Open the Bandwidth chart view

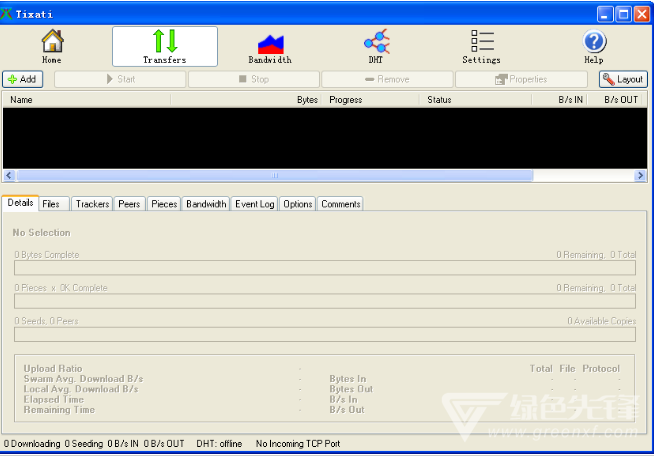pos(270,48)
